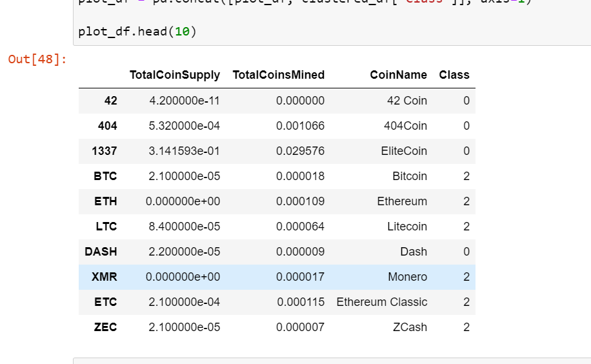The width and height of the screenshot is (591, 364).
Task: Click the EliteCoin name cell
Action: click(404, 151)
